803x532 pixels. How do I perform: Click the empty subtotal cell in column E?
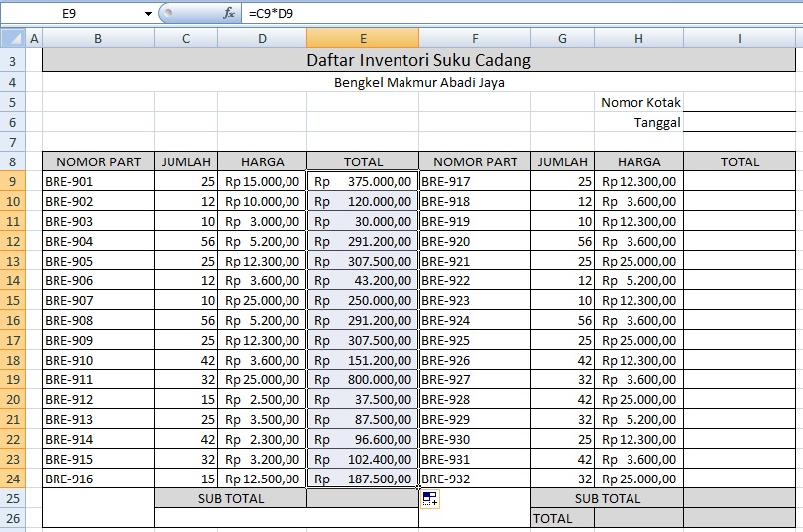[x=363, y=498]
